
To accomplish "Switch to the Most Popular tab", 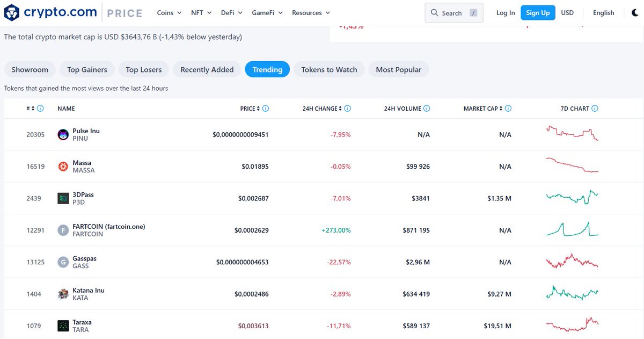I will pyautogui.click(x=399, y=69).
